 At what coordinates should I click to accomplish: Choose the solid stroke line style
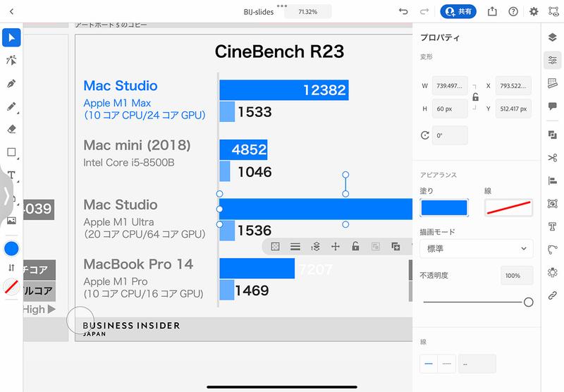pos(429,364)
